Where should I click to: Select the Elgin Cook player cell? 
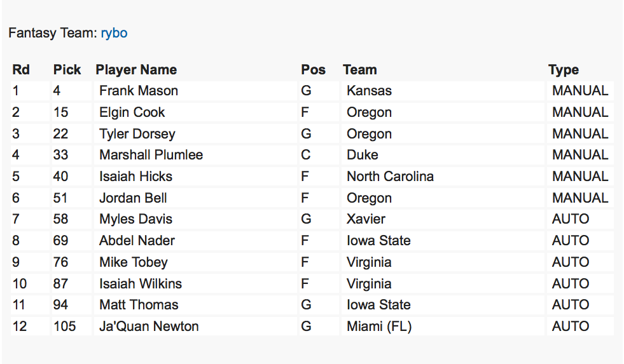click(x=132, y=112)
